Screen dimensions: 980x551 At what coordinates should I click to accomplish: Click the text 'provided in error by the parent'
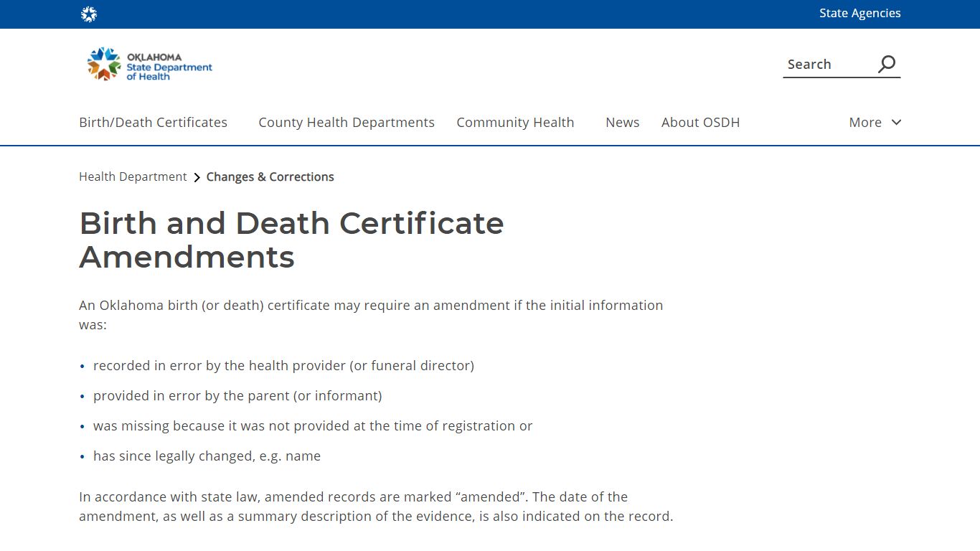click(x=192, y=395)
